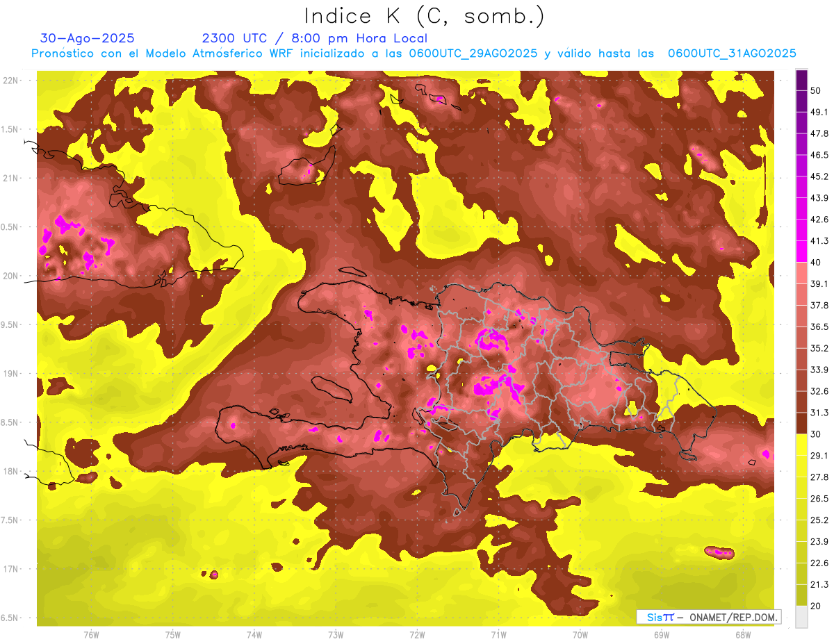
Task: Click the "20" value on the color scale
Action: [x=815, y=606]
